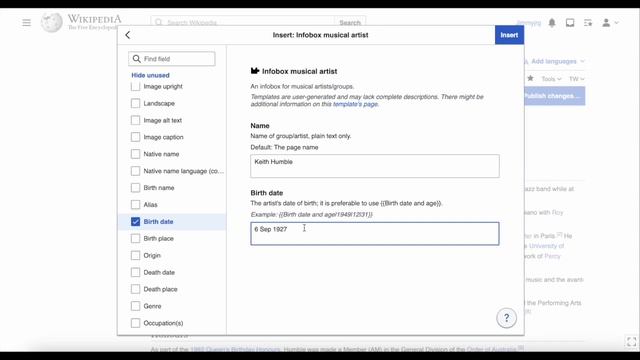640x360 pixels.
Task: Check the Death place checkbox
Action: [136, 289]
